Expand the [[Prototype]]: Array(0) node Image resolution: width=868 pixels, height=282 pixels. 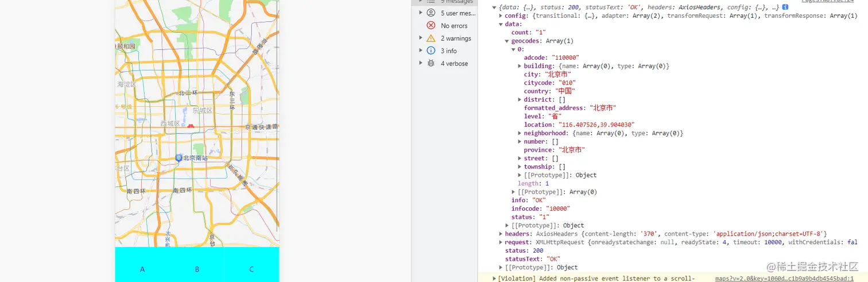pyautogui.click(x=514, y=192)
